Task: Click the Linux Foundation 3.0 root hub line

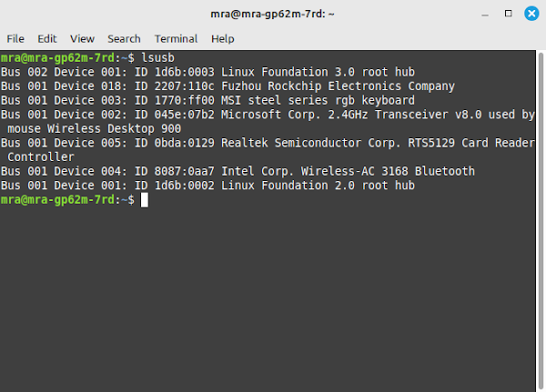Action: tap(207, 72)
